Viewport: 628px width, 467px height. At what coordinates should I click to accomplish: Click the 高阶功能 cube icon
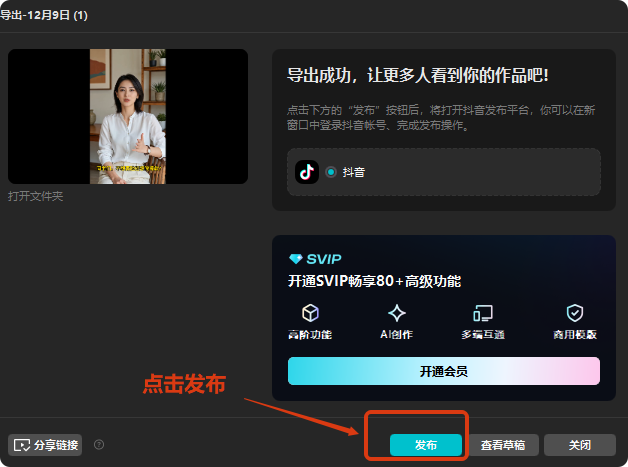(310, 313)
